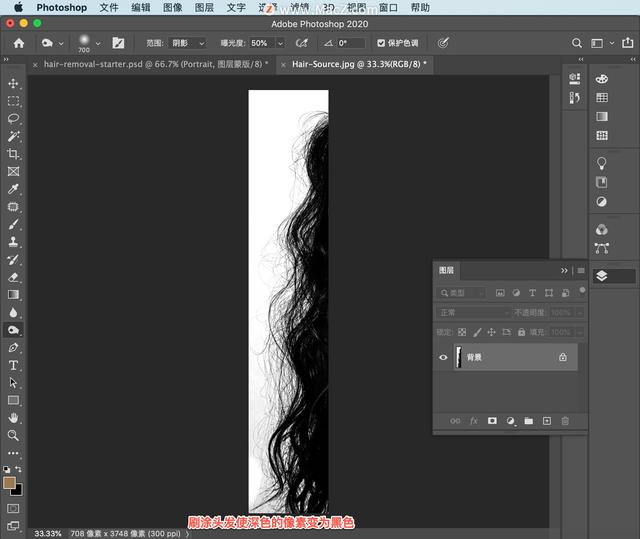Screen dimensions: 640x539
Task: Open the 文件 menu
Action: tap(109, 7)
